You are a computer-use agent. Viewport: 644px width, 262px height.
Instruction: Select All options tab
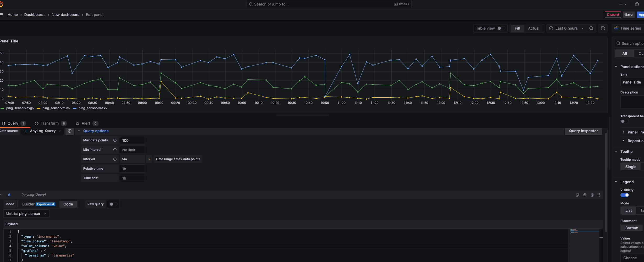click(625, 54)
